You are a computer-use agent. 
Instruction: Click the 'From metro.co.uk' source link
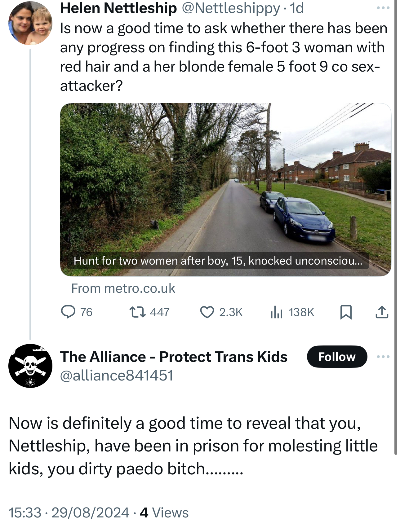(123, 288)
